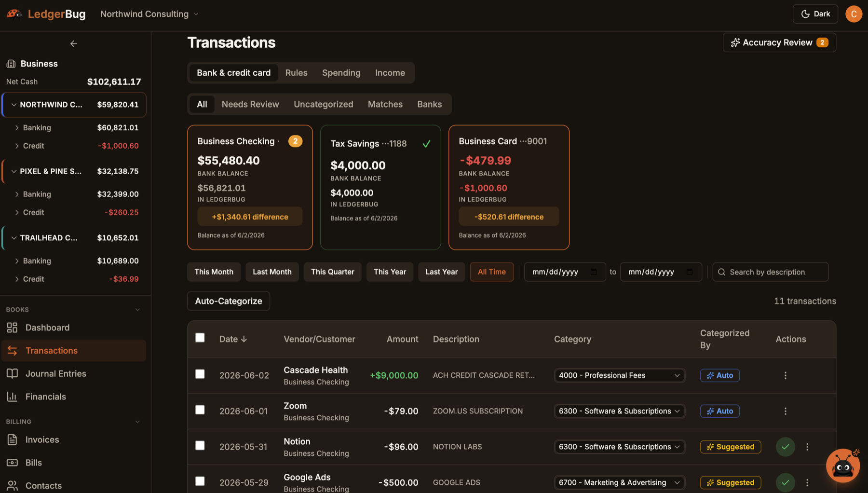Click Dashboard grid icon in sidebar
The width and height of the screenshot is (868, 493).
(12, 328)
